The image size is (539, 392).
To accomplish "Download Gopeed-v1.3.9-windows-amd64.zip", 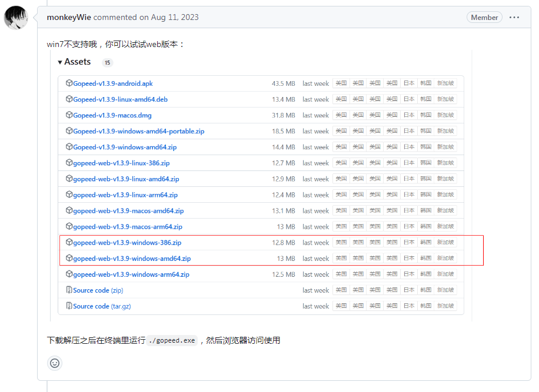I will pos(125,147).
